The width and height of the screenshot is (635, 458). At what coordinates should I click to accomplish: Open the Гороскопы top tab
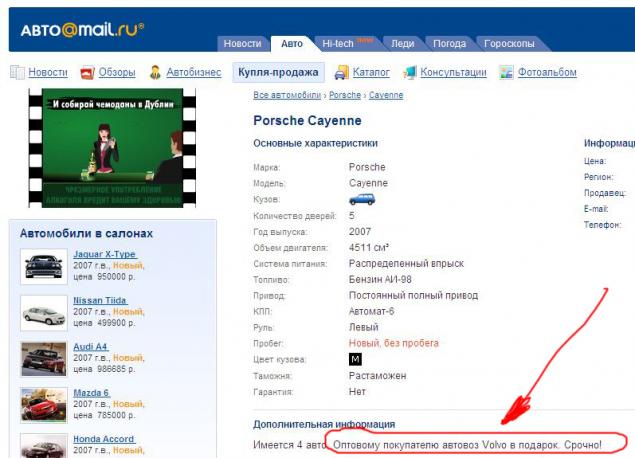[x=509, y=43]
